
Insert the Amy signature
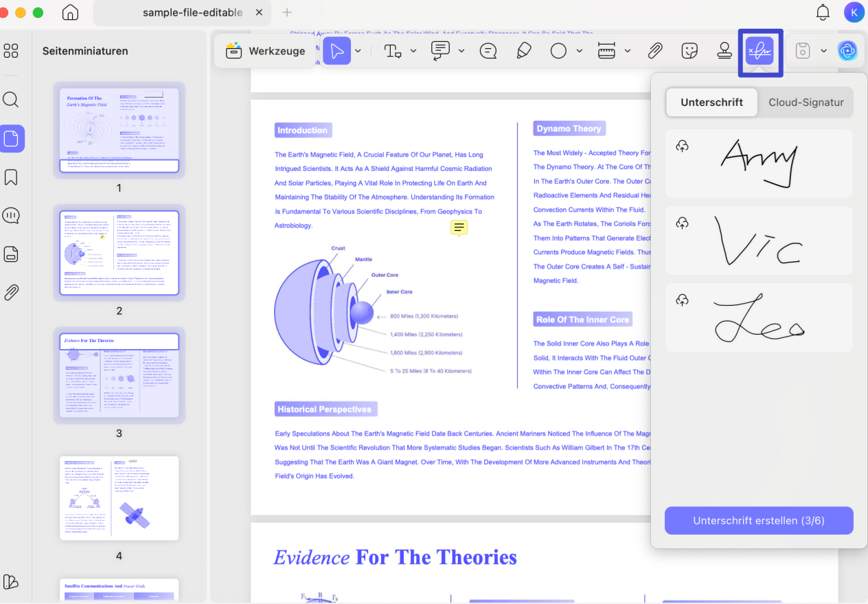[759, 164]
